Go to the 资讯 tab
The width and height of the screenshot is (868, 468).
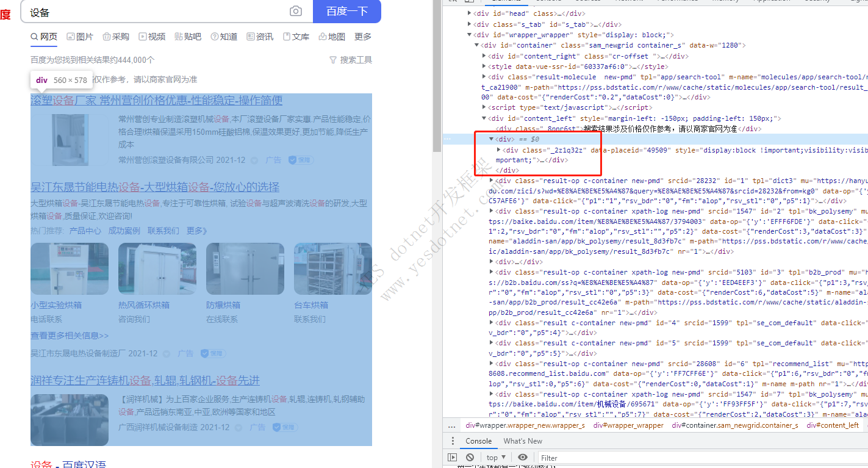[x=260, y=37]
